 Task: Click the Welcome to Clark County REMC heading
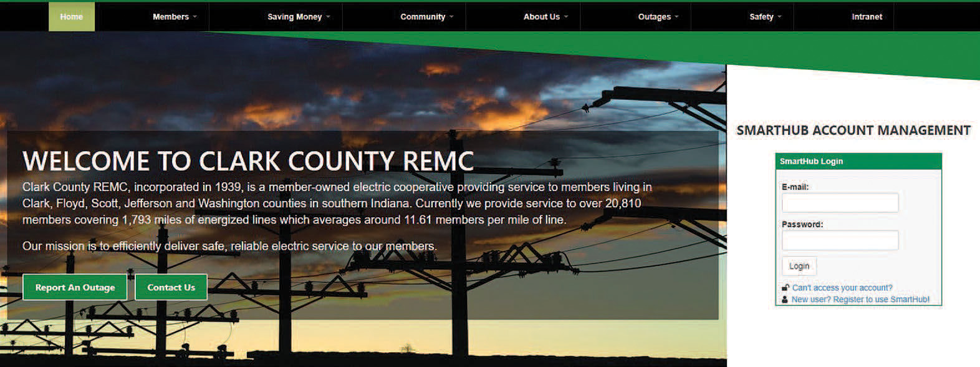coord(248,161)
